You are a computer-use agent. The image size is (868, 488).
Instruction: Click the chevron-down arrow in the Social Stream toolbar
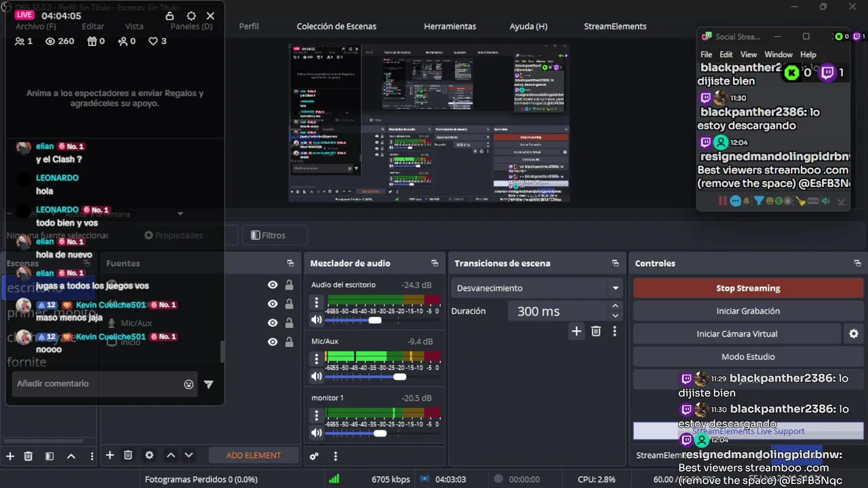click(841, 201)
